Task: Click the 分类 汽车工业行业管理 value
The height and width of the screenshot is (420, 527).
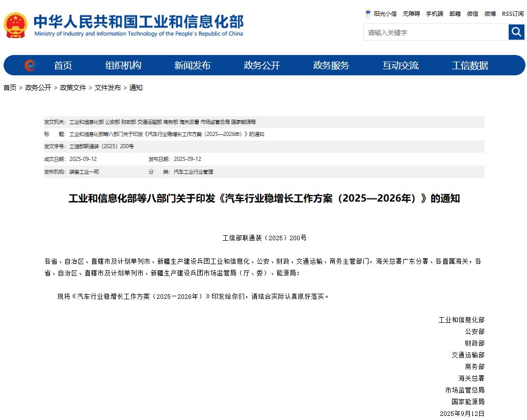Action: pos(193,172)
